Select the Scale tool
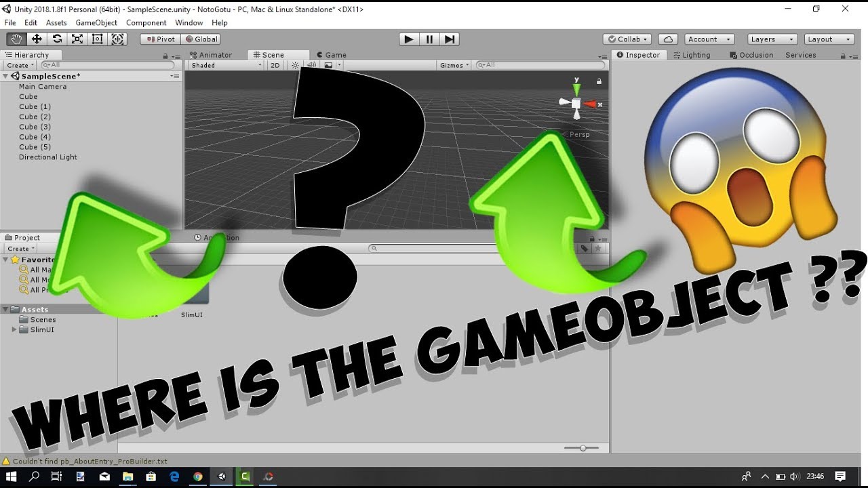This screenshot has width=868, height=488. pos(77,39)
